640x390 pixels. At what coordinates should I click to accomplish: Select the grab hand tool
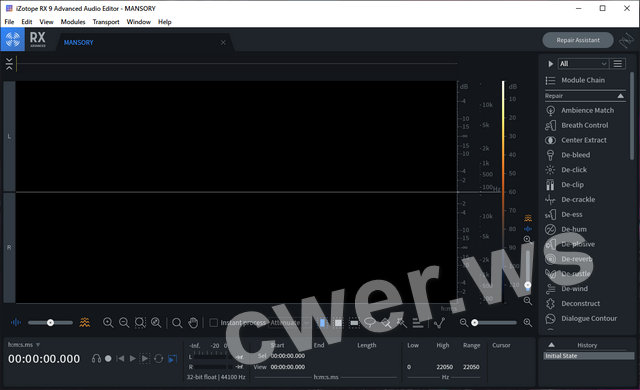(x=193, y=323)
